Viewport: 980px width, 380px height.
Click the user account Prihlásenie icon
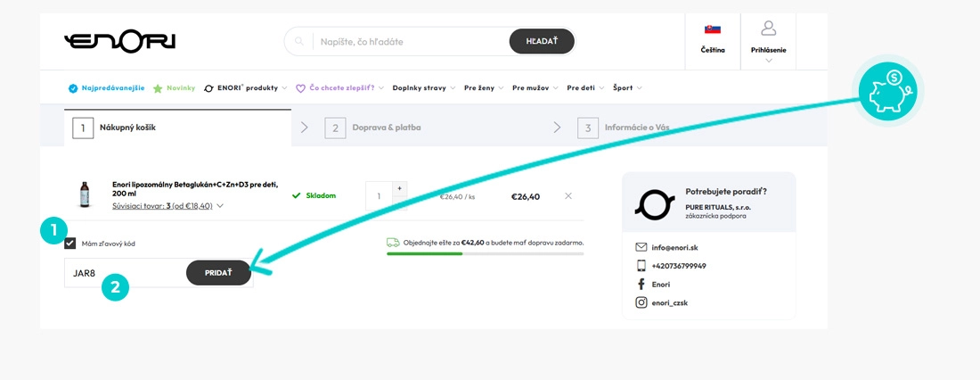pyautogui.click(x=768, y=29)
